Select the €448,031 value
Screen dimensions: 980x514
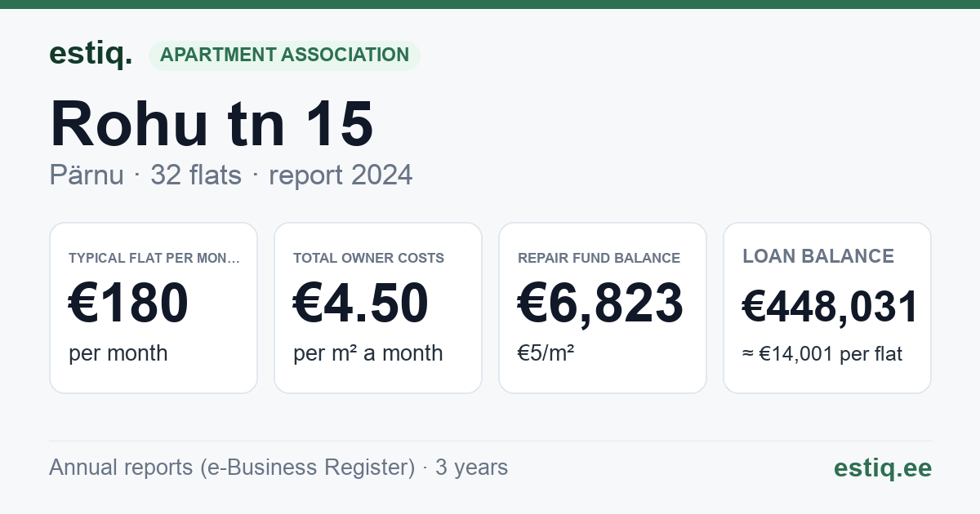pyautogui.click(x=831, y=307)
